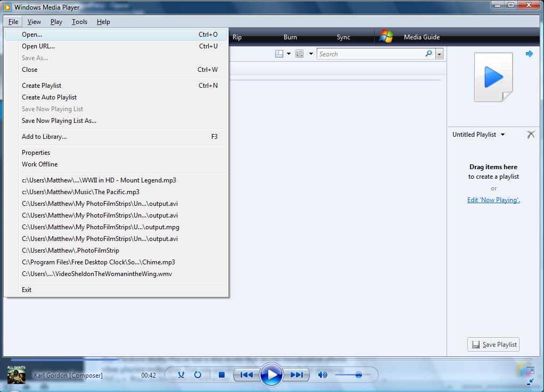Click the large round Play button
The height and width of the screenshot is (392, 544).
[271, 374]
